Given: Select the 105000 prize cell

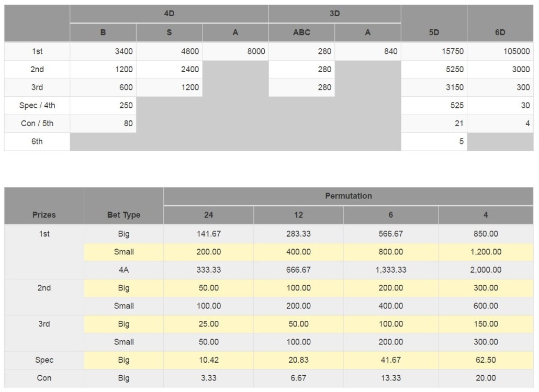Looking at the screenshot, I should (x=500, y=52).
